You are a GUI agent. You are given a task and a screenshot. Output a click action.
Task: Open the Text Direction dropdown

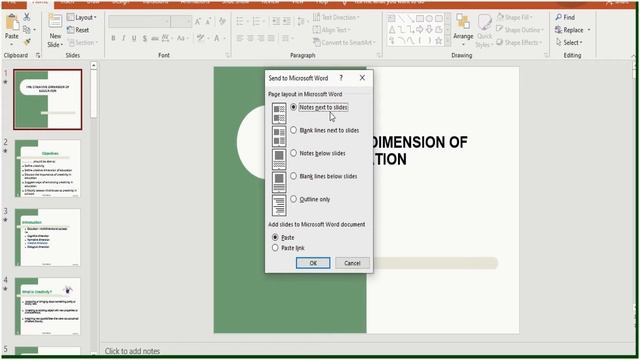(x=336, y=17)
